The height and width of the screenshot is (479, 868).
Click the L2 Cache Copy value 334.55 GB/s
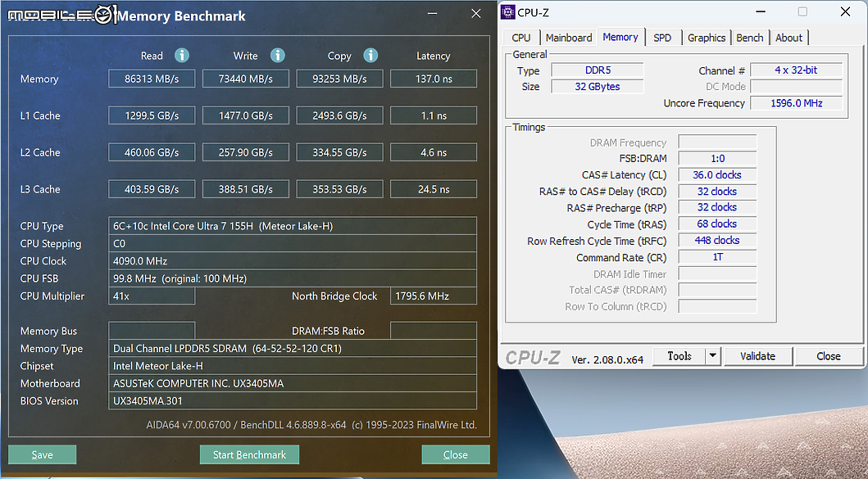340,152
